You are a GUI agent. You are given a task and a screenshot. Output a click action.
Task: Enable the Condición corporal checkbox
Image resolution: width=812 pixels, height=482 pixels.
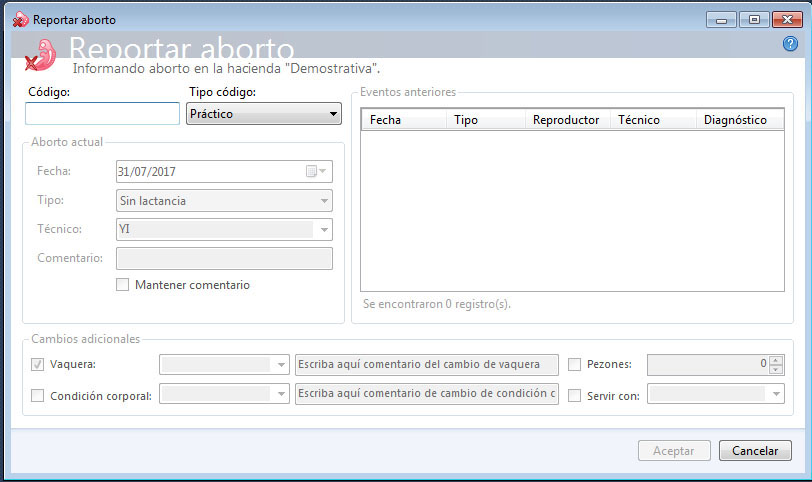(37, 396)
